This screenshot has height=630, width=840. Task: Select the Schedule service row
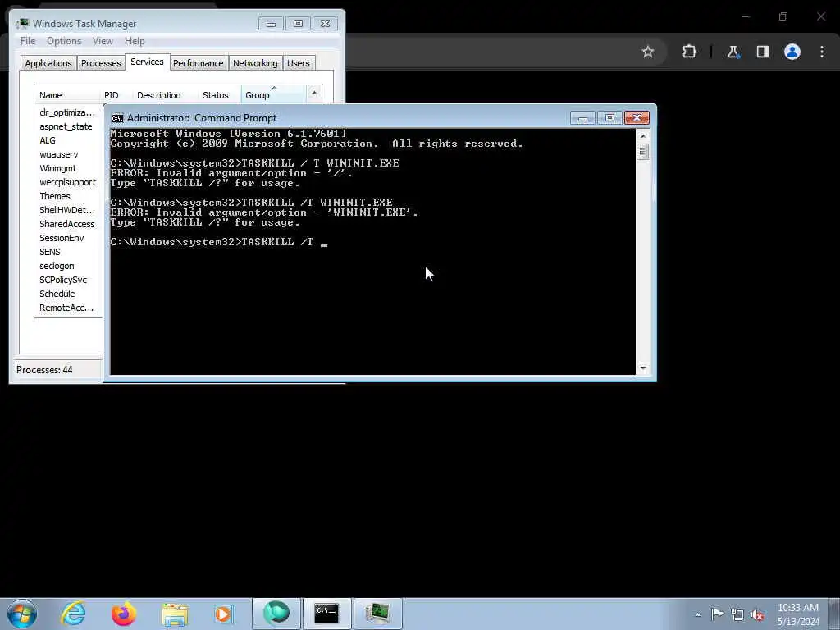67,294
